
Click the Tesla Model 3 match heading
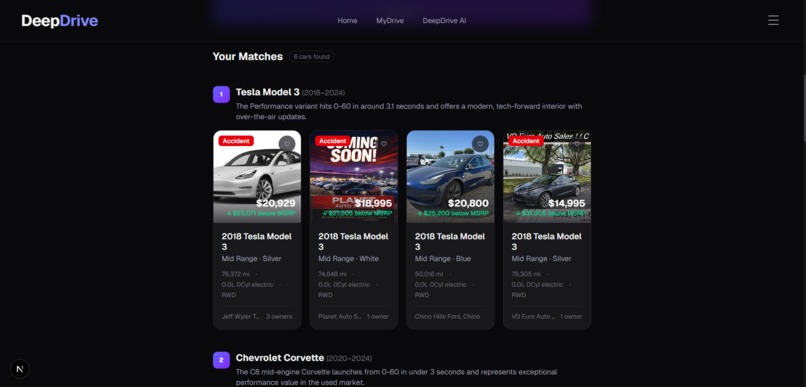coord(267,92)
